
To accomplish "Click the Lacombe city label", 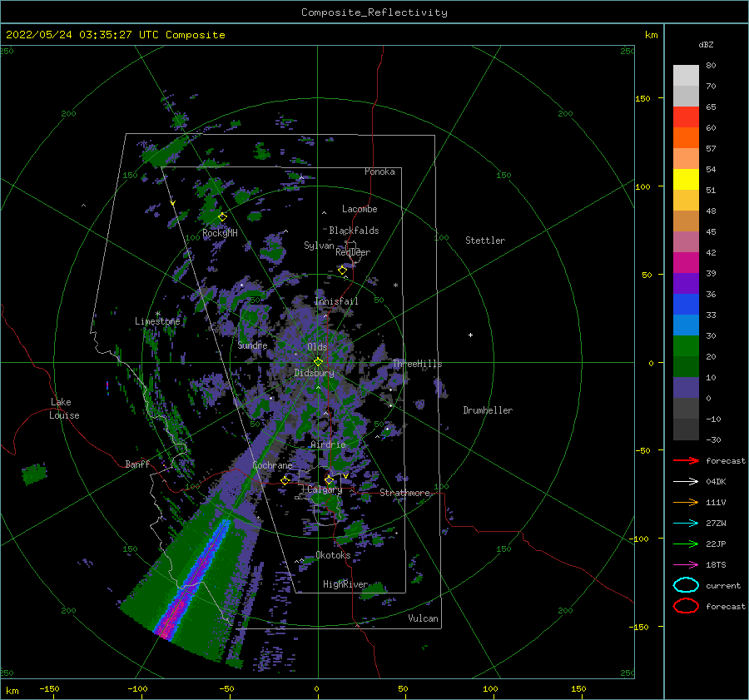I will click(360, 209).
